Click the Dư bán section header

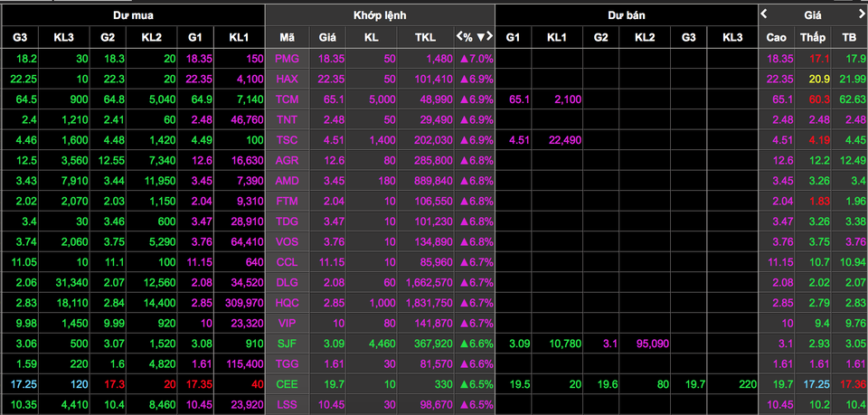coord(626,15)
